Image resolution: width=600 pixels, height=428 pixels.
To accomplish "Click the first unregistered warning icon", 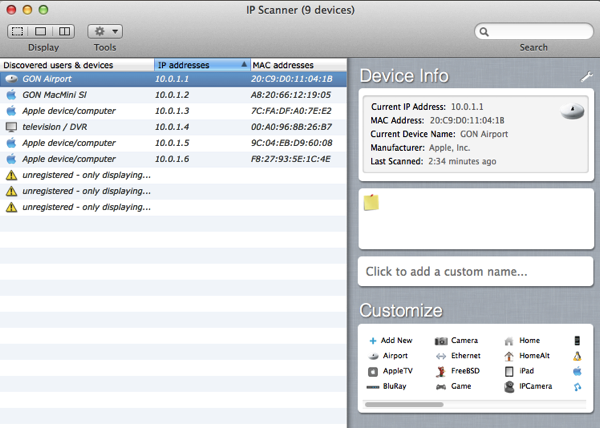I will (x=11, y=175).
